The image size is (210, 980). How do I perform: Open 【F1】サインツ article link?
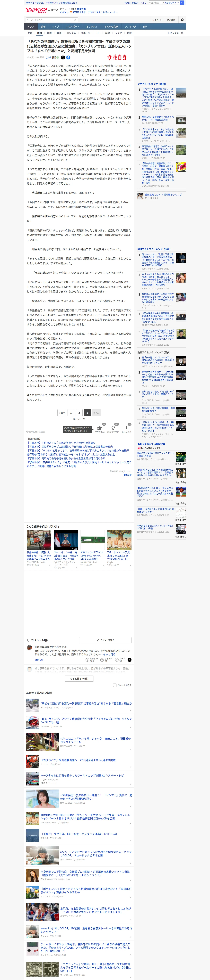[x=86, y=720]
